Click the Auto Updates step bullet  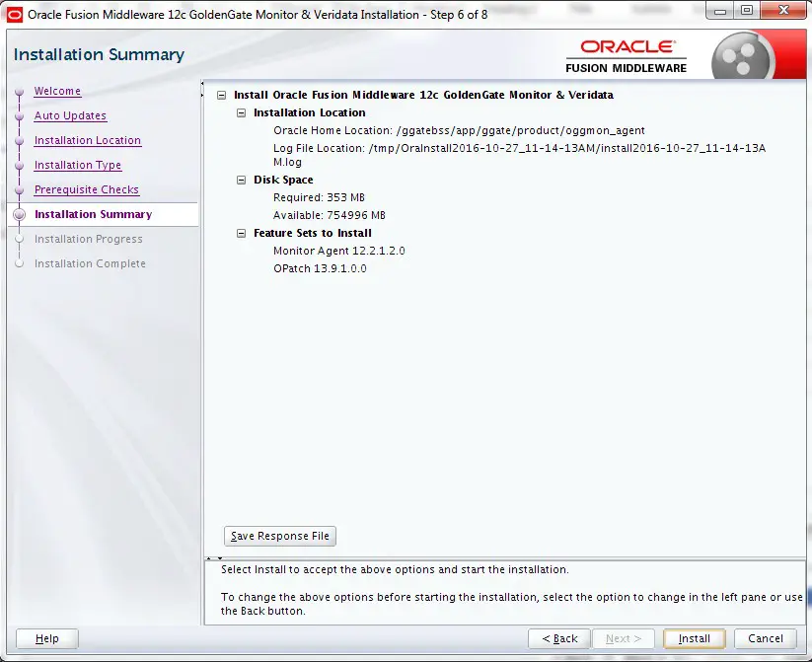tap(19, 116)
